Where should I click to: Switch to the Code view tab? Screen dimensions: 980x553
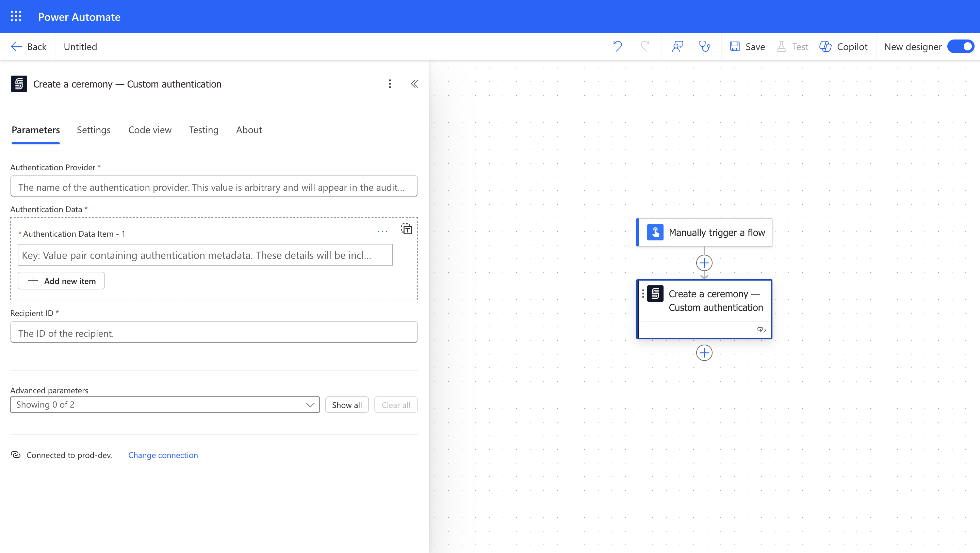point(149,130)
